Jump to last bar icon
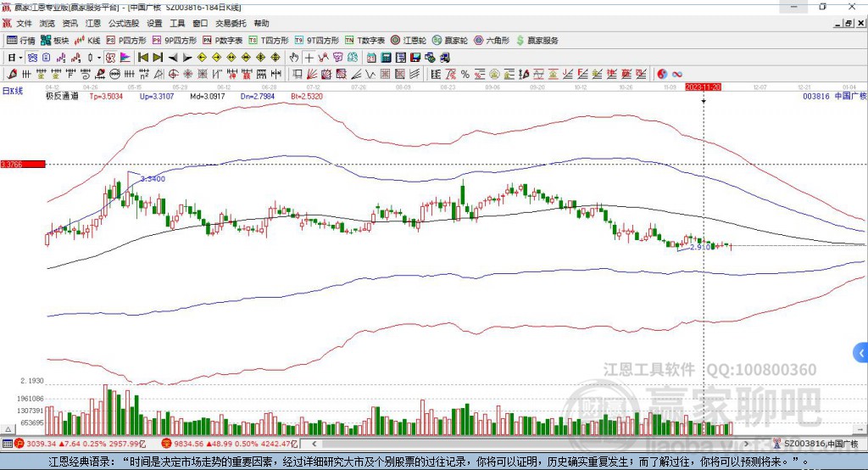The width and height of the screenshot is (868, 470). [158, 58]
